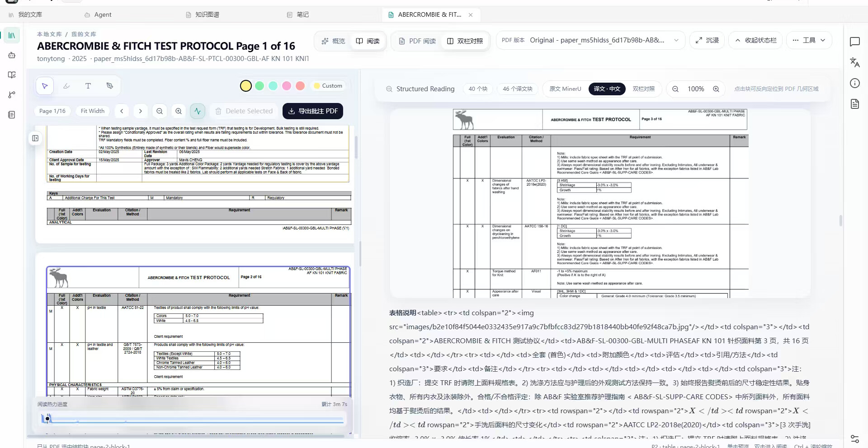Click the 我的文库 breadcrumb link
Image resolution: width=868 pixels, height=448 pixels.
click(x=84, y=34)
